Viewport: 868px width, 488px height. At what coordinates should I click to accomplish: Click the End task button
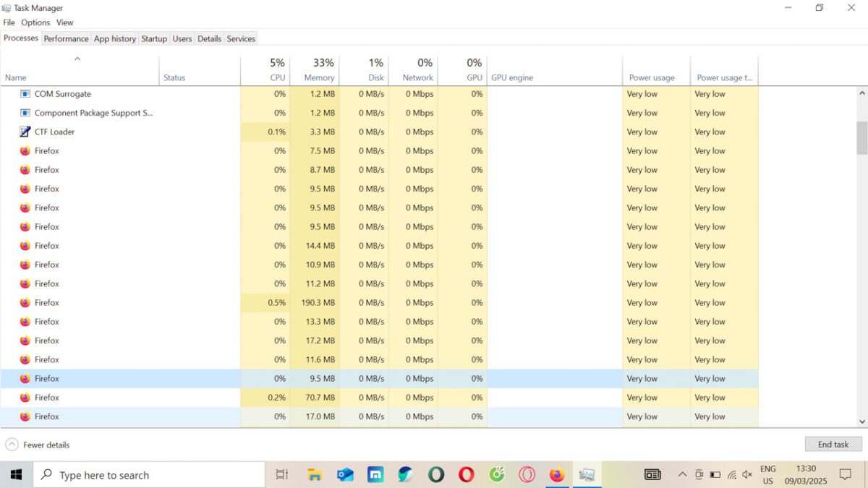(x=833, y=445)
